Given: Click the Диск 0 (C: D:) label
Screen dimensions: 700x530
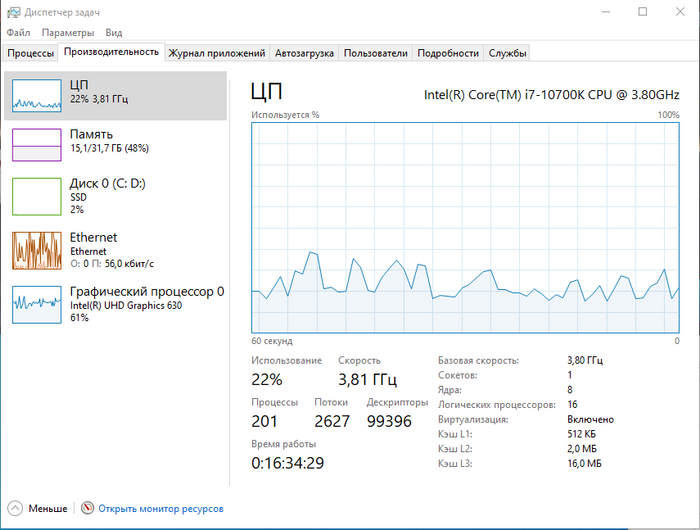Looking at the screenshot, I should (108, 184).
